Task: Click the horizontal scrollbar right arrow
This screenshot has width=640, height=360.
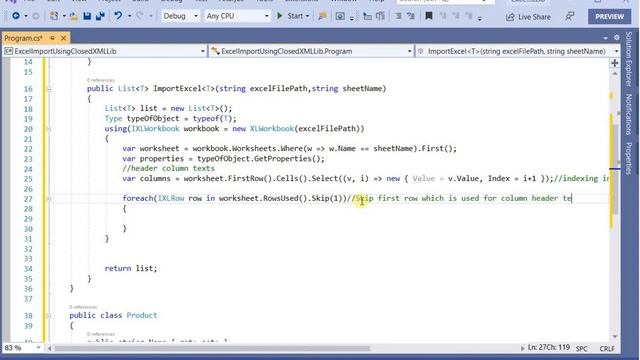Action: tap(522, 349)
